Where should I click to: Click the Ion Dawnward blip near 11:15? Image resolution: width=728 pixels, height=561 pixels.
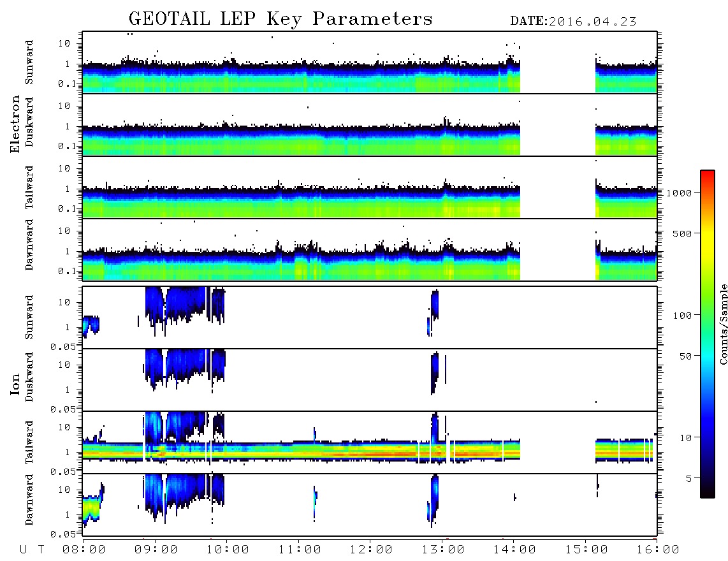[x=315, y=504]
